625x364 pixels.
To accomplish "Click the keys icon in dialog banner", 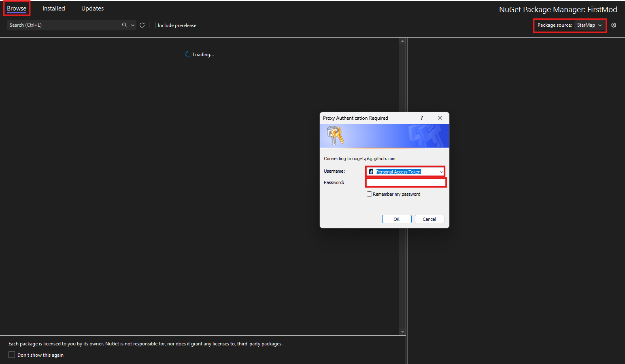I will pyautogui.click(x=335, y=135).
